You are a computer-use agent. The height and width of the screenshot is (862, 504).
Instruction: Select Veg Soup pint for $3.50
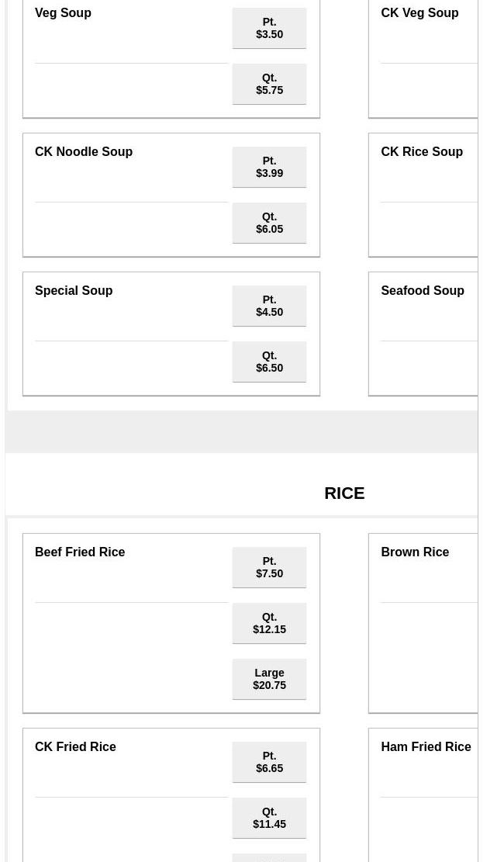[x=269, y=28]
